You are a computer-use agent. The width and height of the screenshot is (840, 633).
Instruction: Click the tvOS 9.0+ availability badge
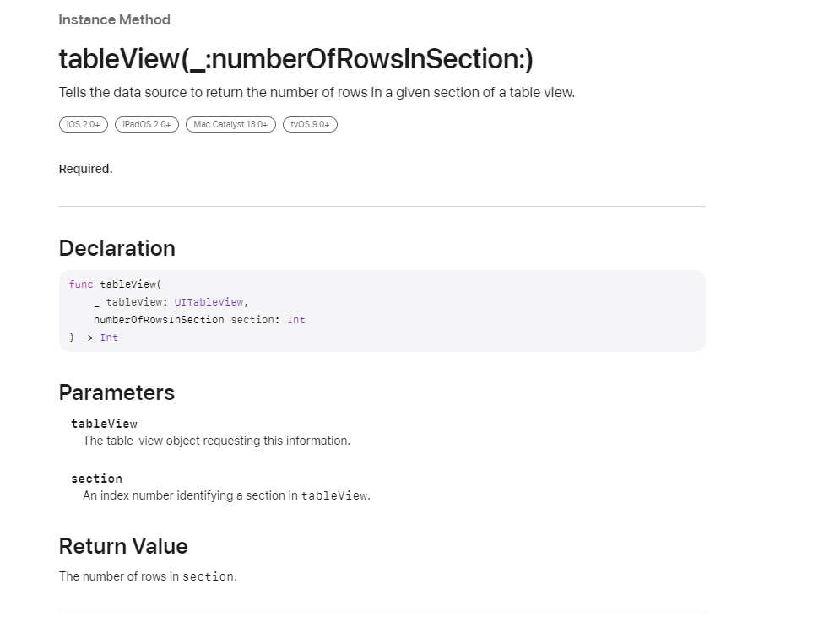(310, 124)
